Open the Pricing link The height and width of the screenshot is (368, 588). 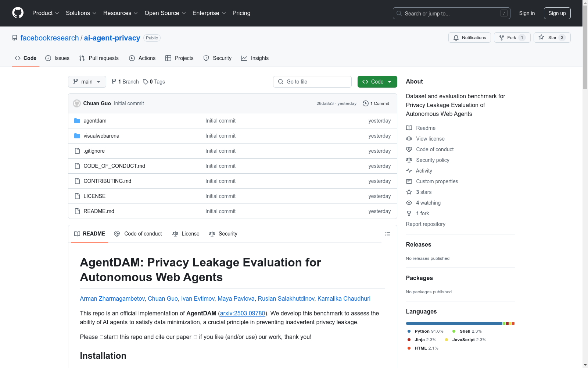click(x=241, y=13)
